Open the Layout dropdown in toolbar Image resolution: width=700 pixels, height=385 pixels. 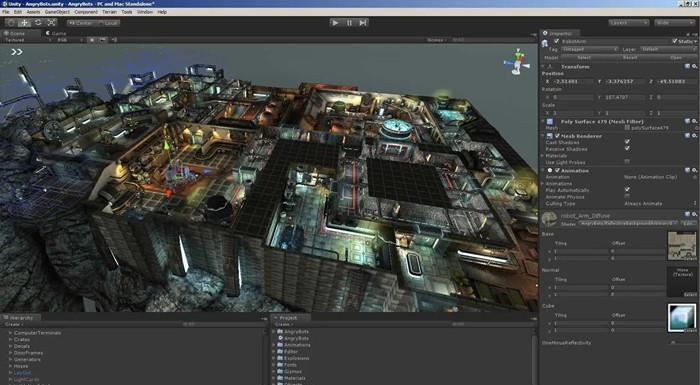click(675, 22)
